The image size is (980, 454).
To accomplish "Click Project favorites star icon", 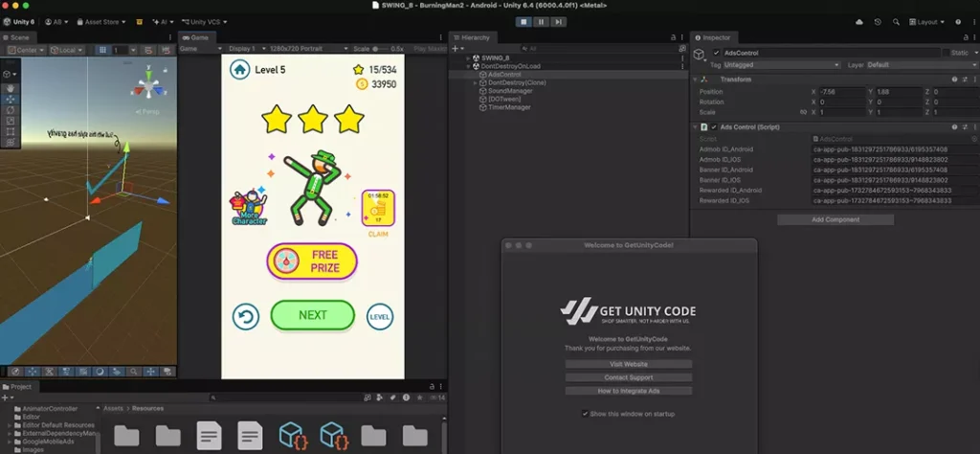I will 420,397.
